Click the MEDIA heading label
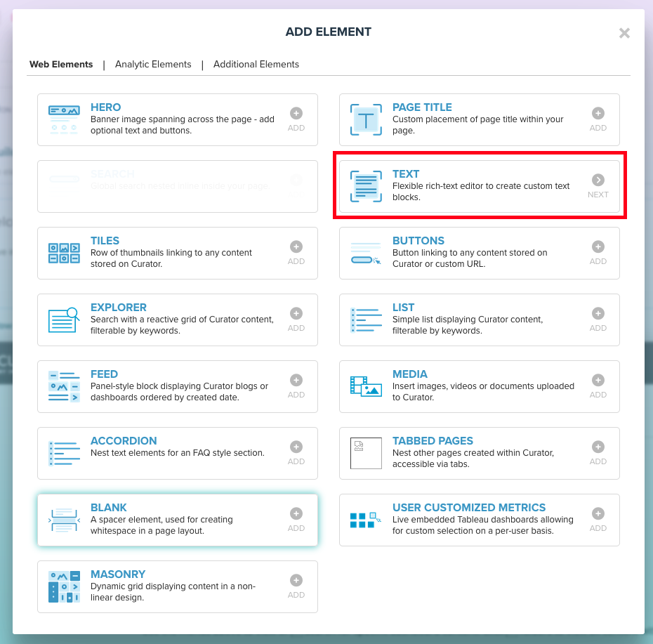 pos(410,374)
